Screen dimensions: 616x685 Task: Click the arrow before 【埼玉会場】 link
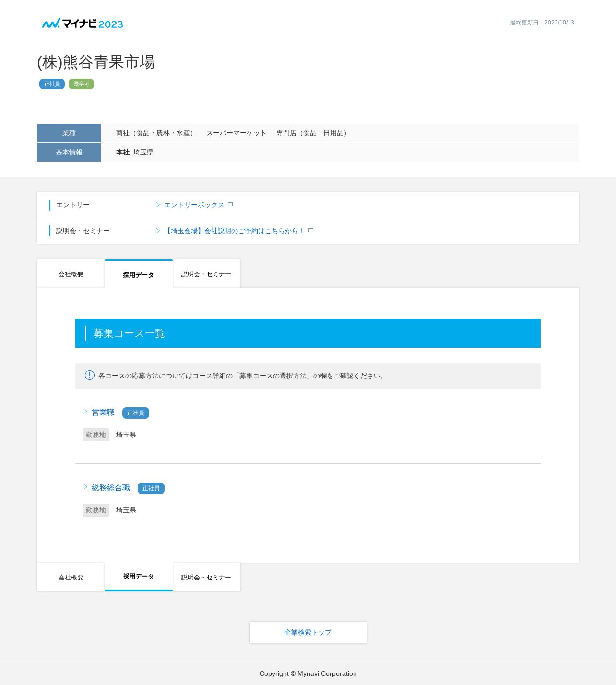click(x=158, y=231)
